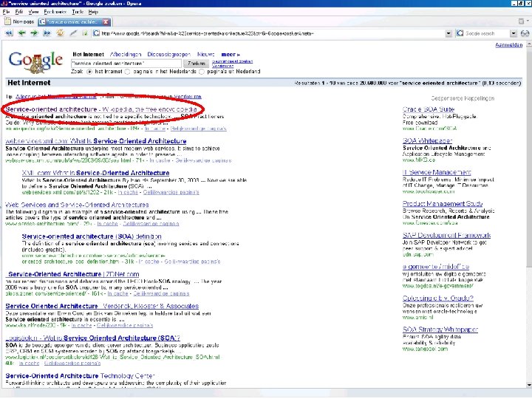This screenshot has width=532, height=399.
Task: Open the Nieuws link
Action: click(x=205, y=54)
